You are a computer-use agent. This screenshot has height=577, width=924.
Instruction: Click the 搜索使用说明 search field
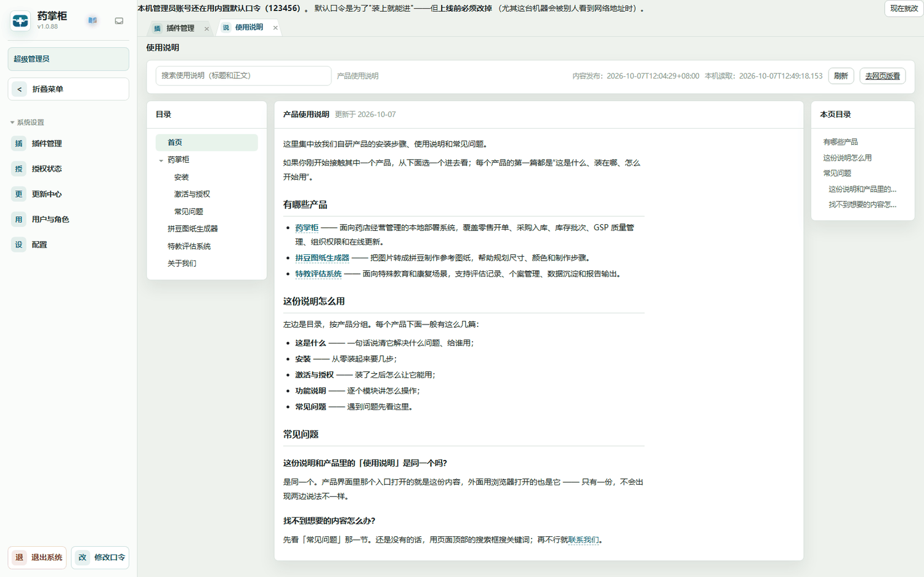[x=243, y=76]
